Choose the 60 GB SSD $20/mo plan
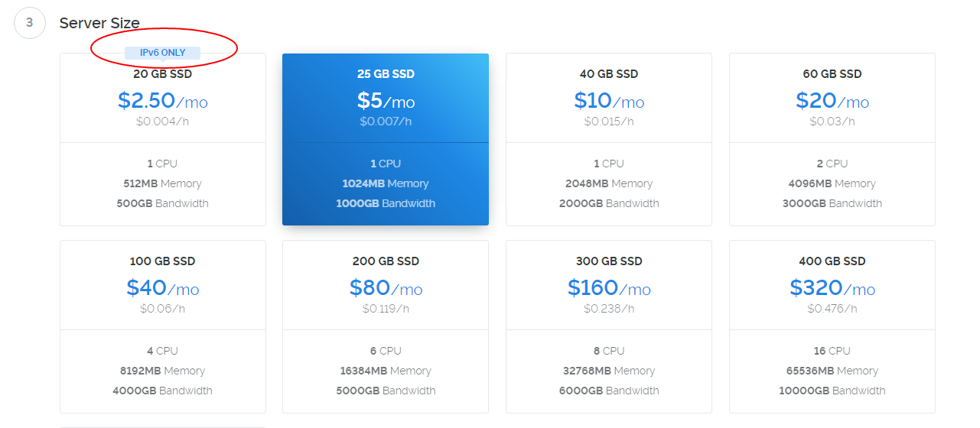This screenshot has width=980, height=428. (832, 139)
